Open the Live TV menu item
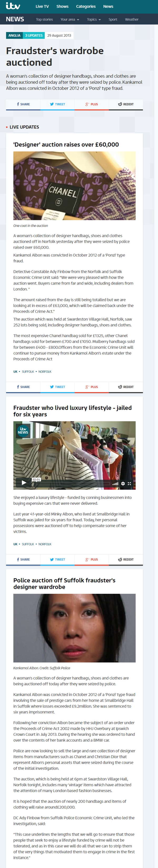 coord(42,6)
